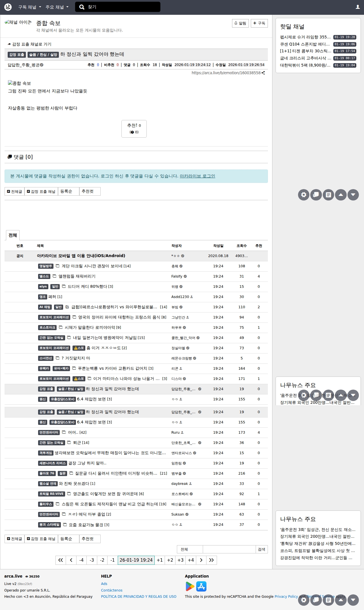The height and width of the screenshot is (610, 364).
Task: Open hot deal 굽네 크리스피 고추바사삭
Action: pos(305,58)
